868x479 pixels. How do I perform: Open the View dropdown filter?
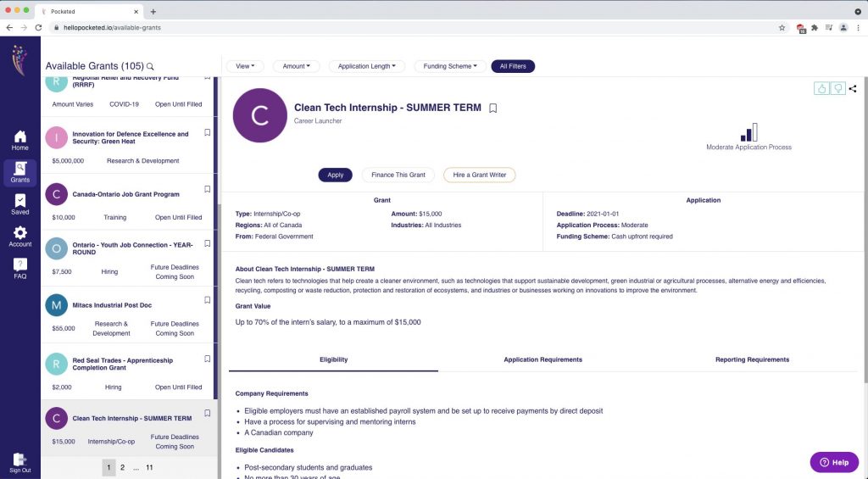tap(245, 66)
